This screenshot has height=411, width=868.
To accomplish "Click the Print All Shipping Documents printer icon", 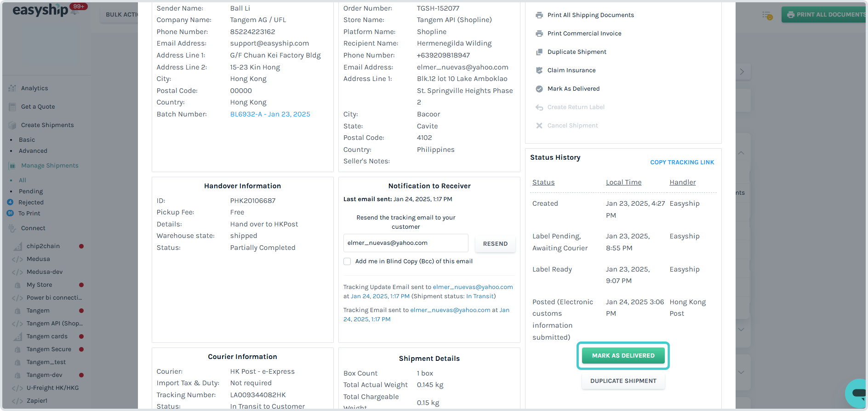I will [539, 15].
